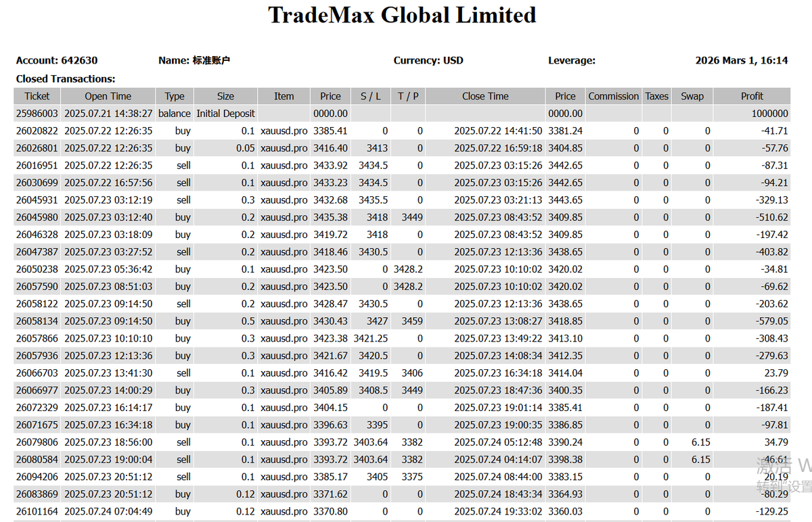Click the Leverage: label

click(572, 60)
